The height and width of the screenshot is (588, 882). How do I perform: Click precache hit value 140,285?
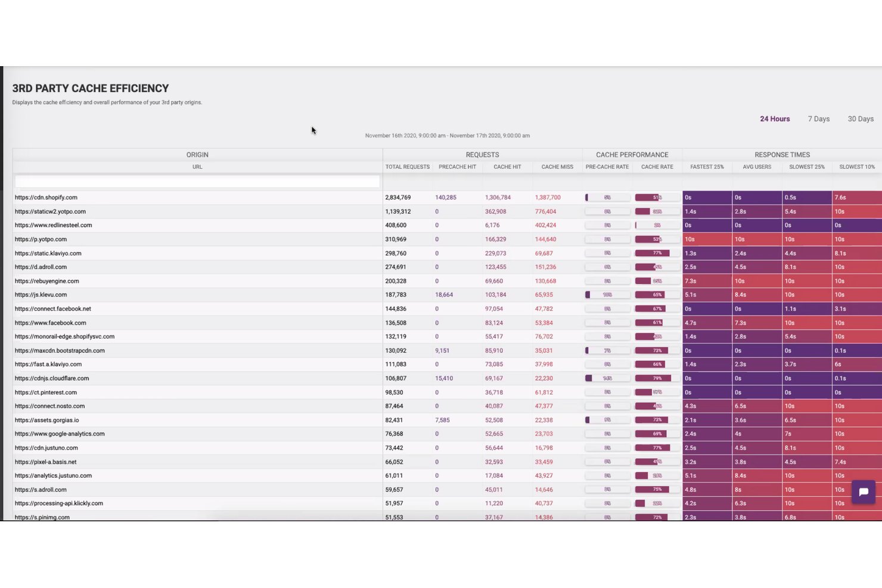click(446, 197)
